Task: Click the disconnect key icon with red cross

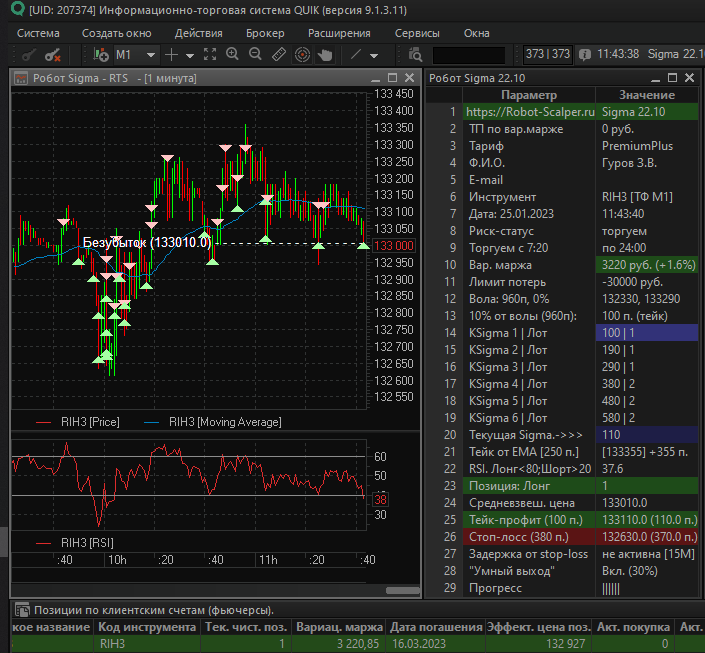Action: coord(53,55)
